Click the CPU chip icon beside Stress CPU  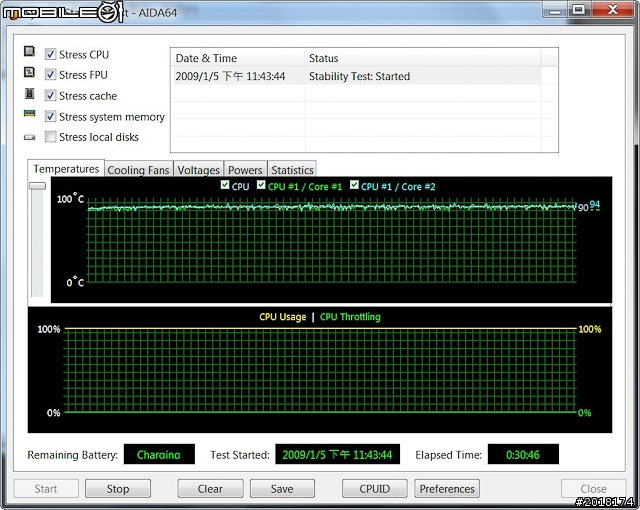tap(29, 54)
